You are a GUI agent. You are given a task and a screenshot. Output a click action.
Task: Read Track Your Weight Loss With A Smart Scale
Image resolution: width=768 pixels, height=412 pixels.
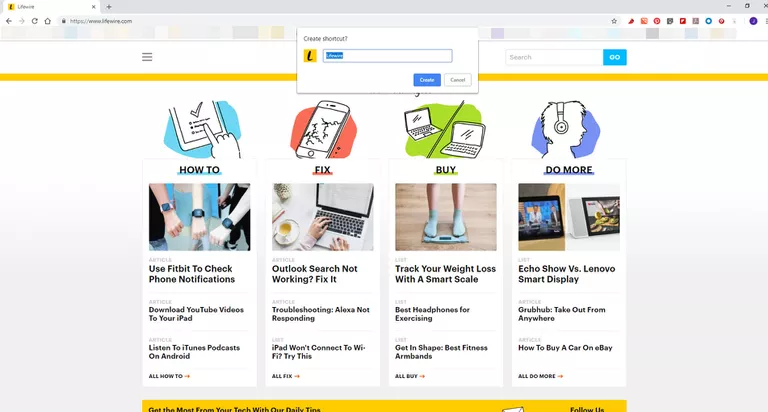tap(445, 274)
